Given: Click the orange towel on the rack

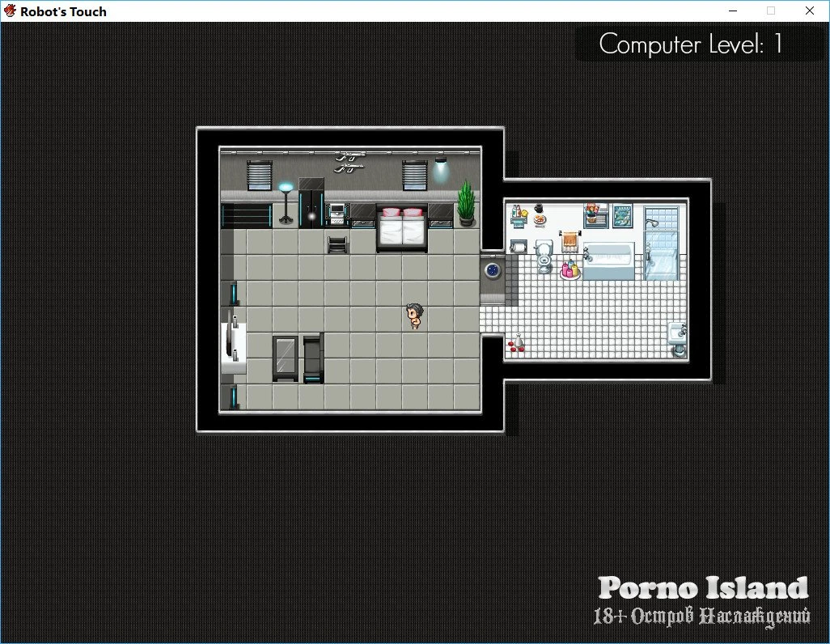Looking at the screenshot, I should [x=571, y=241].
